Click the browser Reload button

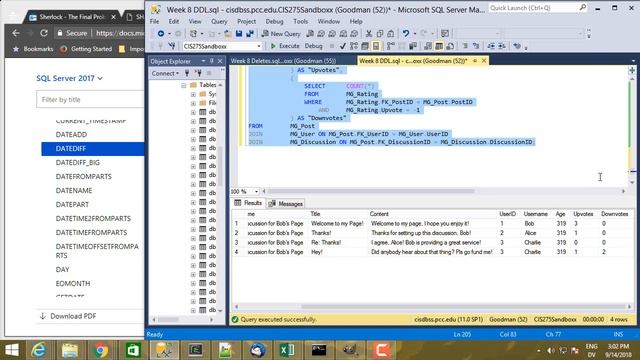click(x=44, y=33)
